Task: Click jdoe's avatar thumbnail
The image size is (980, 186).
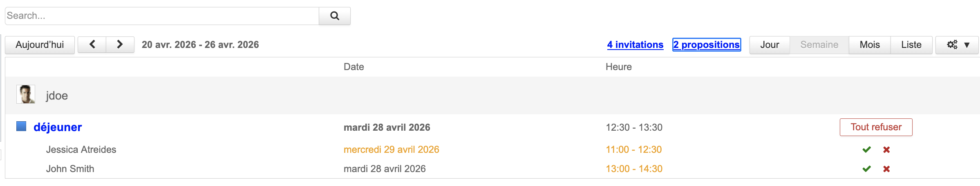Action: coord(26,95)
